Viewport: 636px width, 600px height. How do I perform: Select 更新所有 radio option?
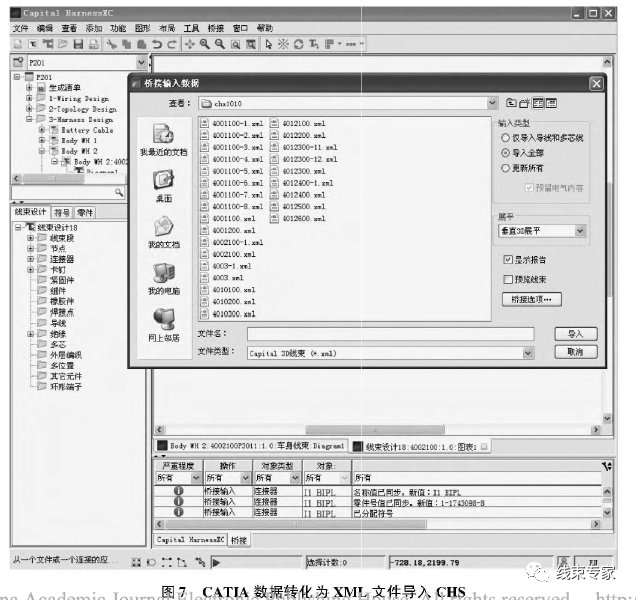coord(505,168)
